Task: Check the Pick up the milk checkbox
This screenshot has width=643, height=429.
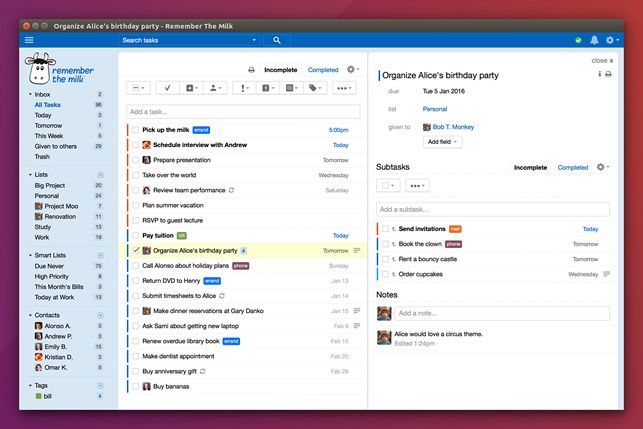Action: 136,130
